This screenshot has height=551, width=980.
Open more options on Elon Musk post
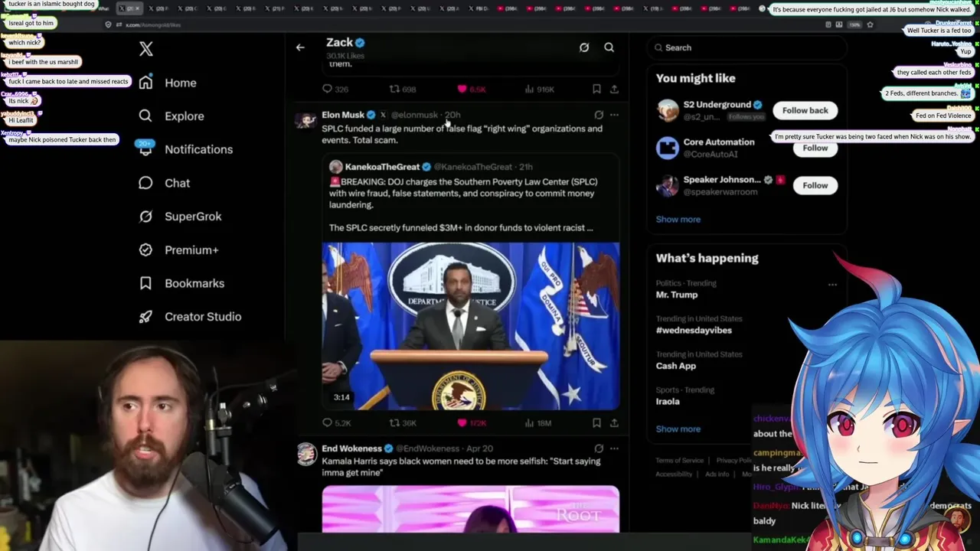(614, 115)
